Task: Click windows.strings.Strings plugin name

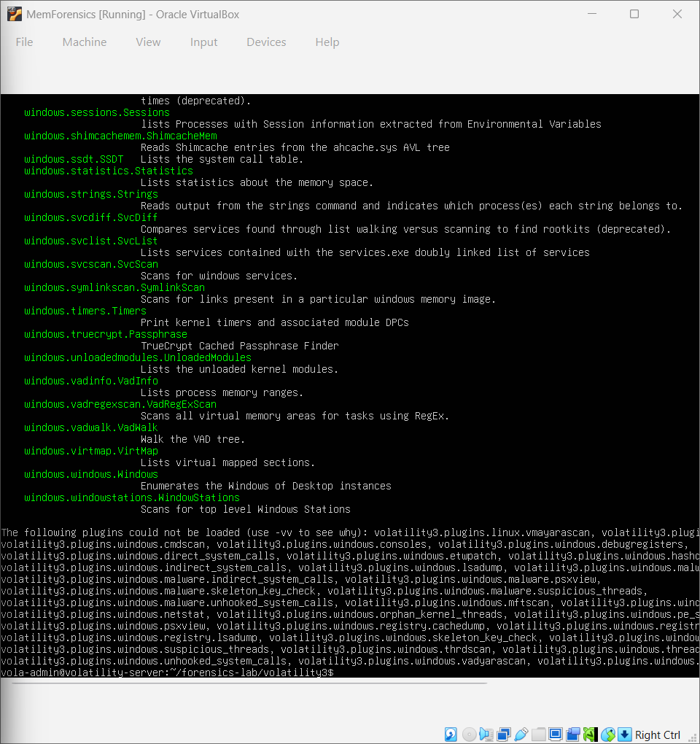Action: click(x=91, y=194)
